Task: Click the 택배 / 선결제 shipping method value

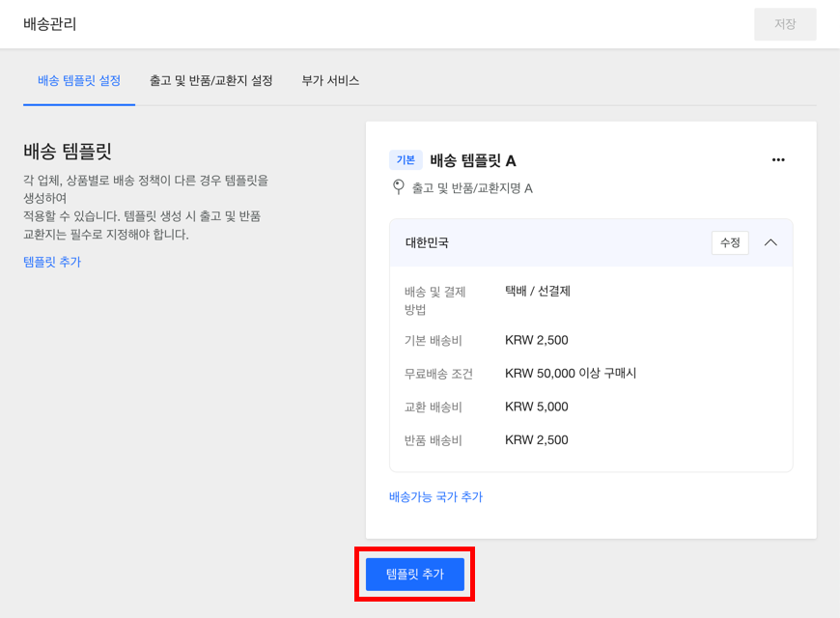Action: coord(538,291)
